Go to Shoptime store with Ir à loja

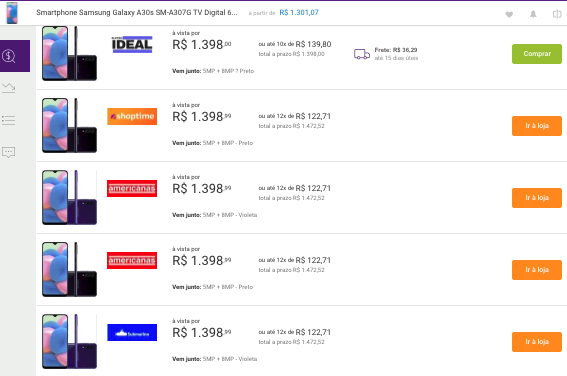(537, 126)
